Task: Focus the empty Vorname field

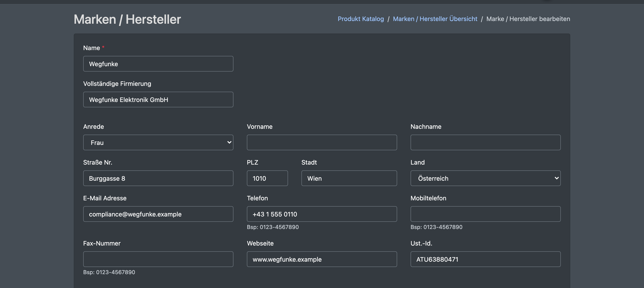Action: [x=322, y=142]
